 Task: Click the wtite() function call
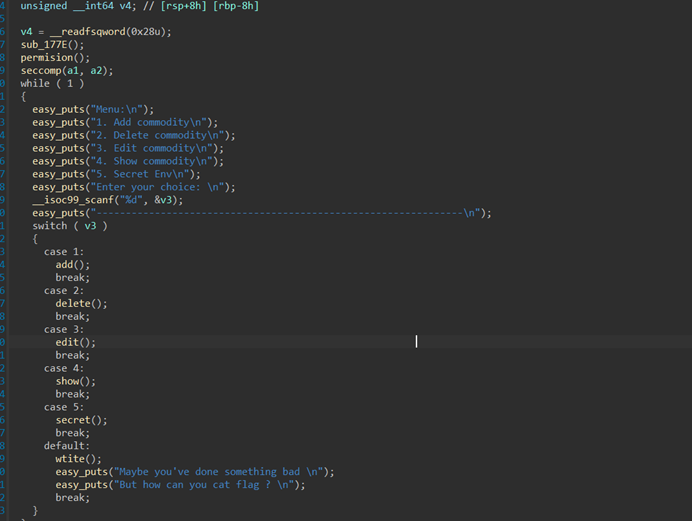(78, 459)
